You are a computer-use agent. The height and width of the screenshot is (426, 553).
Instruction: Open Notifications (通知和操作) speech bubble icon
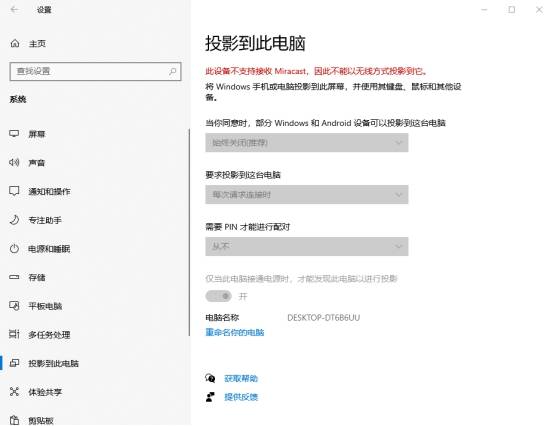point(14,191)
